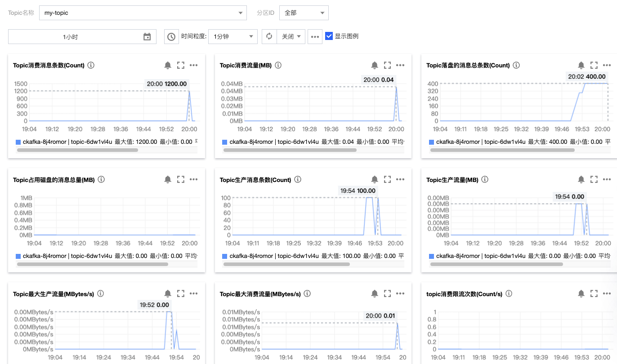Screen dimensions: 617x364
Task: Click info icon beside topic消费限流次数
Action: pos(509,293)
